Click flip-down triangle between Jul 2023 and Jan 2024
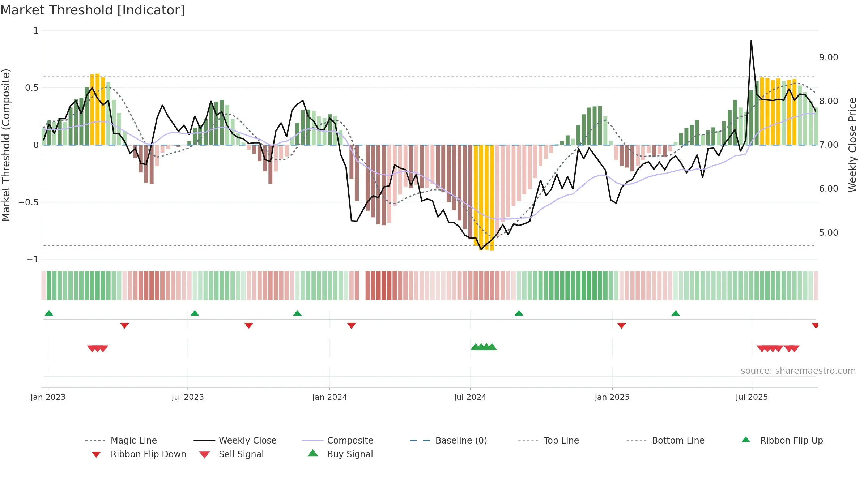 (x=248, y=326)
